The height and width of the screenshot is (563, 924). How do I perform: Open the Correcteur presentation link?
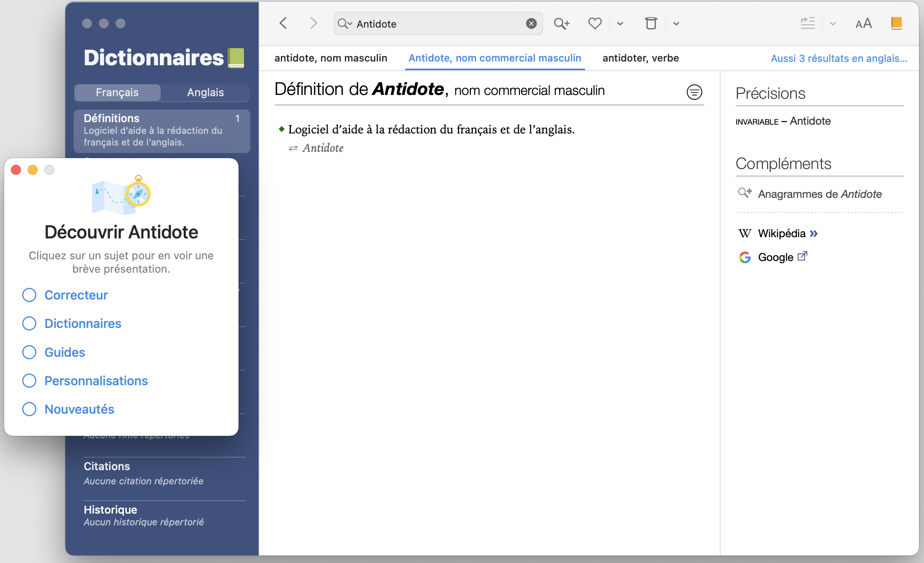pos(76,295)
